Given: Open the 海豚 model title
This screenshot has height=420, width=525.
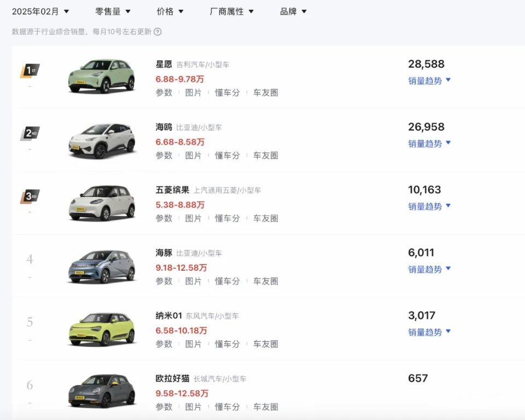Looking at the screenshot, I should 164,253.
